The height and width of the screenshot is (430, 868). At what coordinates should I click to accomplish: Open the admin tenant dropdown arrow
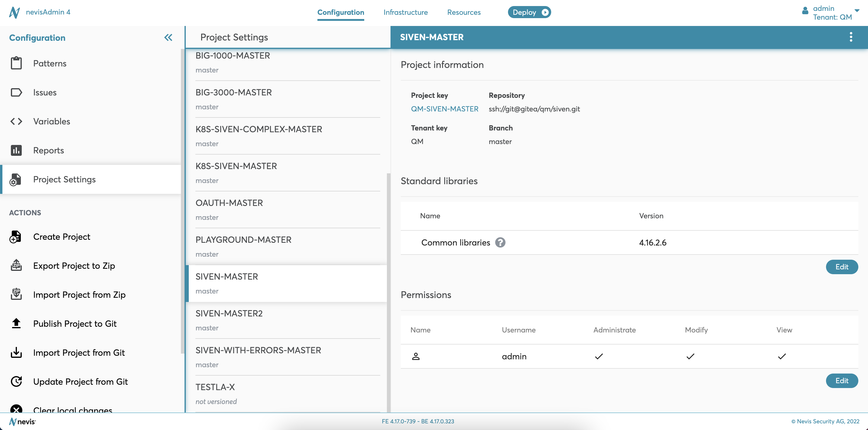857,11
